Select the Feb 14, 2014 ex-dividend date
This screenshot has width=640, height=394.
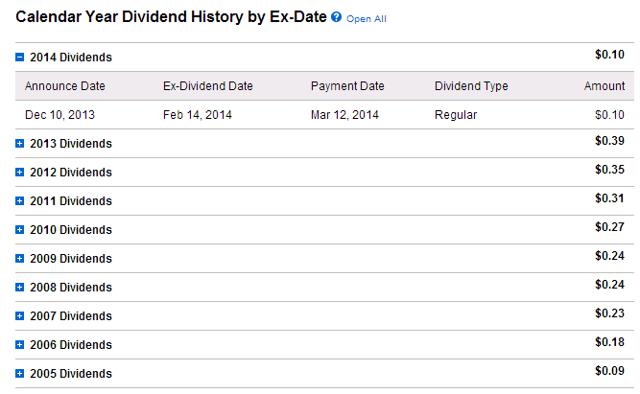(x=197, y=115)
